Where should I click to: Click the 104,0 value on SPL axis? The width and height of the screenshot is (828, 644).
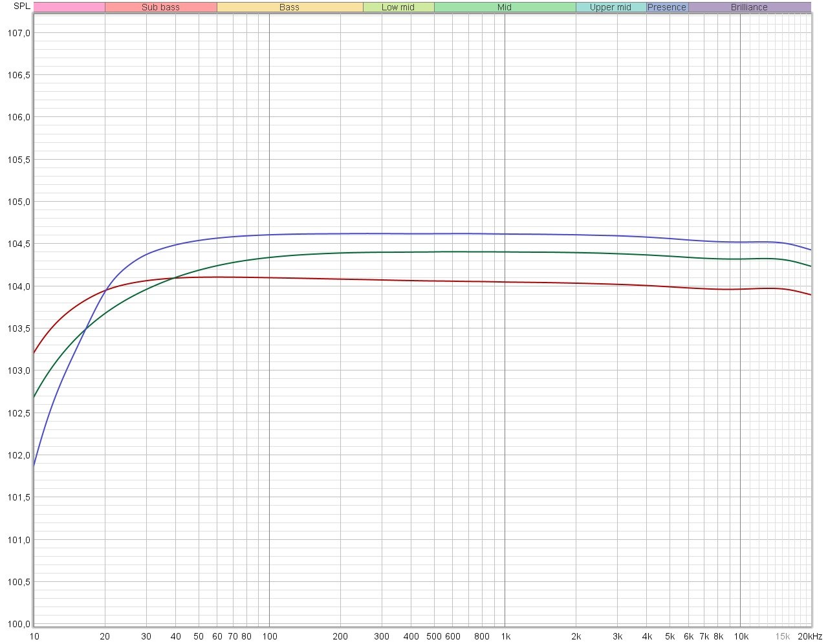pos(19,286)
